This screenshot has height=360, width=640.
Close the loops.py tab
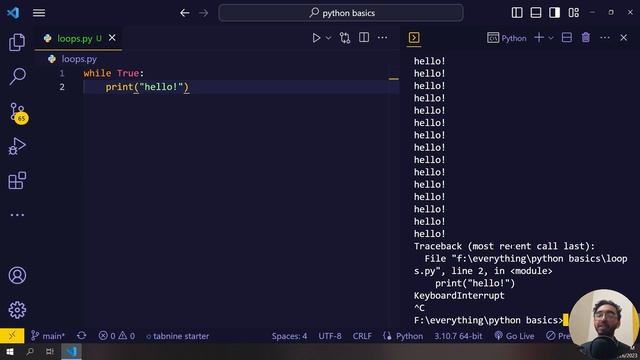(112, 38)
